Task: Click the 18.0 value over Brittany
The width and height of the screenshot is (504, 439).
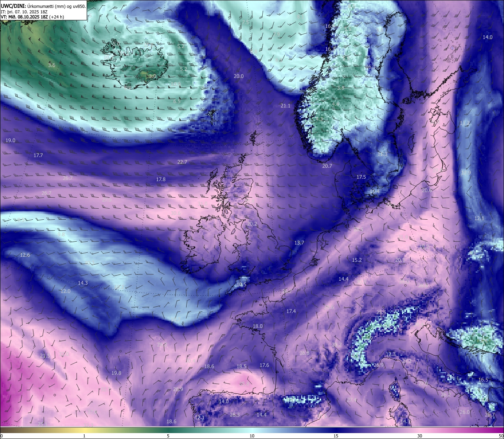Action: 258,326
